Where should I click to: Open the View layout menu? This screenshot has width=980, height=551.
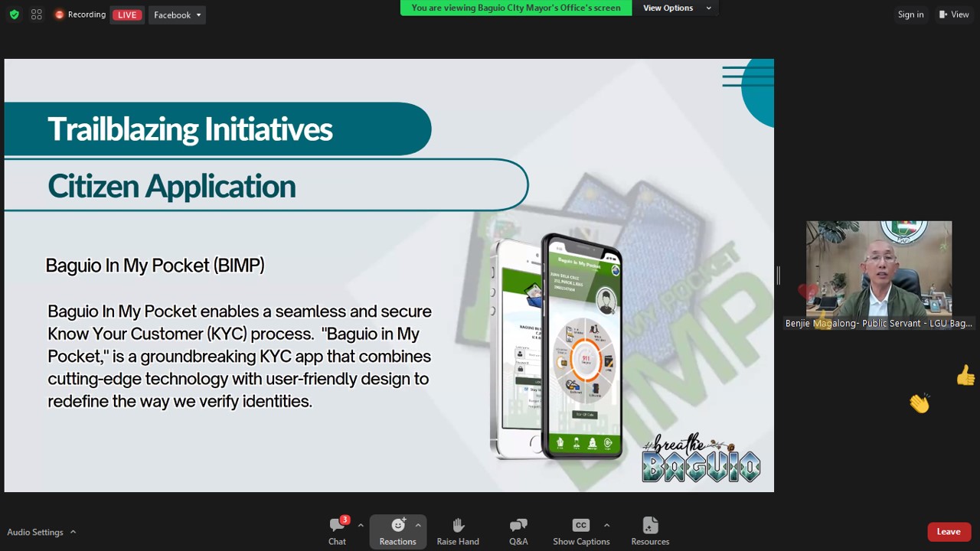tap(954, 15)
